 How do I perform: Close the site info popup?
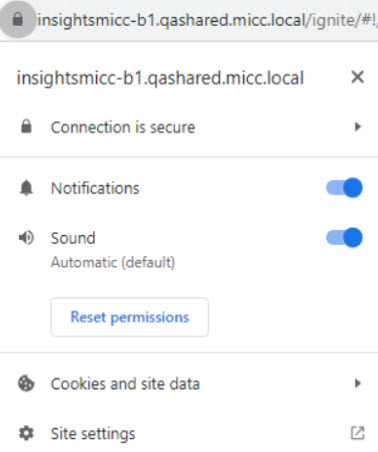pos(357,77)
